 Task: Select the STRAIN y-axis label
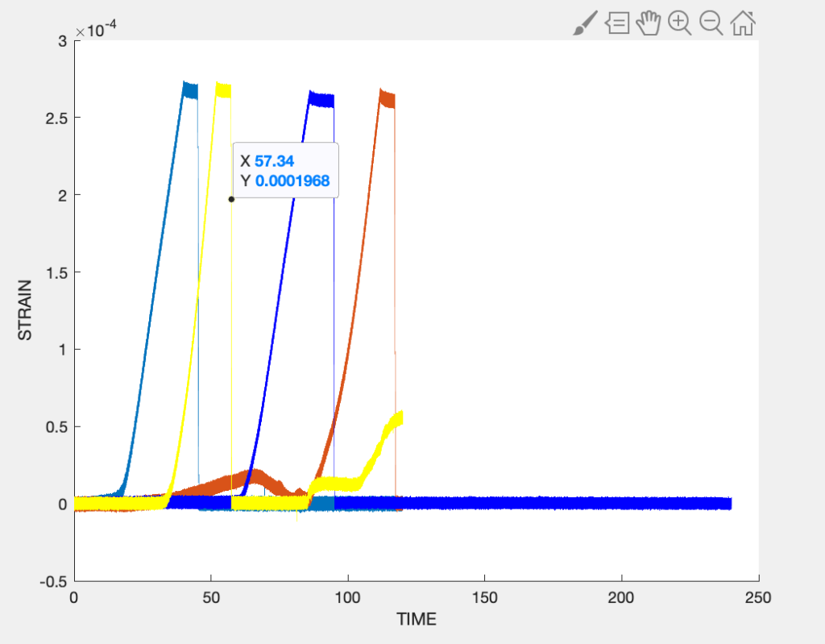[x=25, y=310]
